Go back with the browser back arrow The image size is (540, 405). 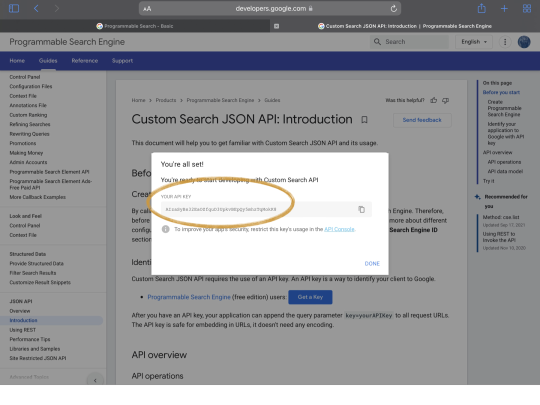coord(36,8)
